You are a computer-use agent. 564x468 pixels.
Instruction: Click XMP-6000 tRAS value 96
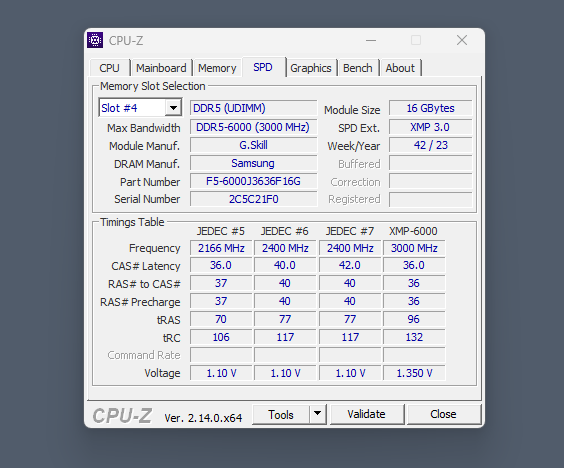414,319
